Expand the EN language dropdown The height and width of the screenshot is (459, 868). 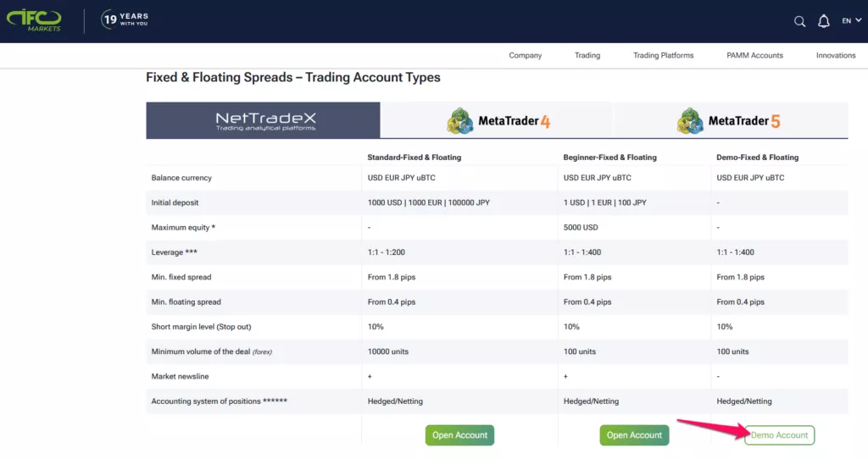(x=851, y=20)
